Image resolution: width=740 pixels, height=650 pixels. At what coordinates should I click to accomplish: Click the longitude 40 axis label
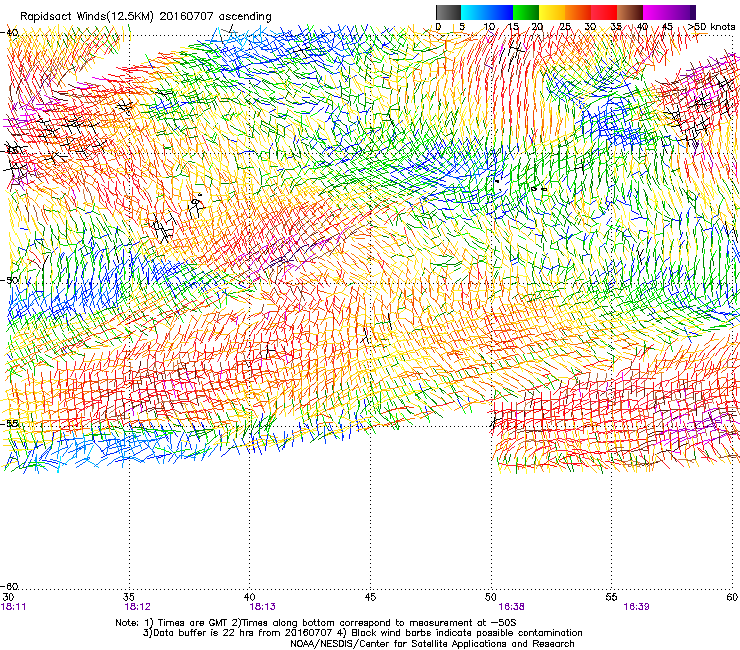point(249,597)
